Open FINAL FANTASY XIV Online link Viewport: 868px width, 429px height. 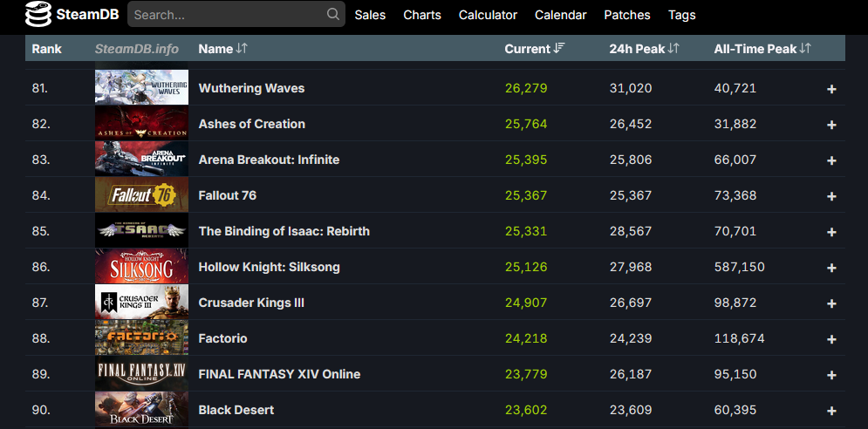(x=279, y=374)
